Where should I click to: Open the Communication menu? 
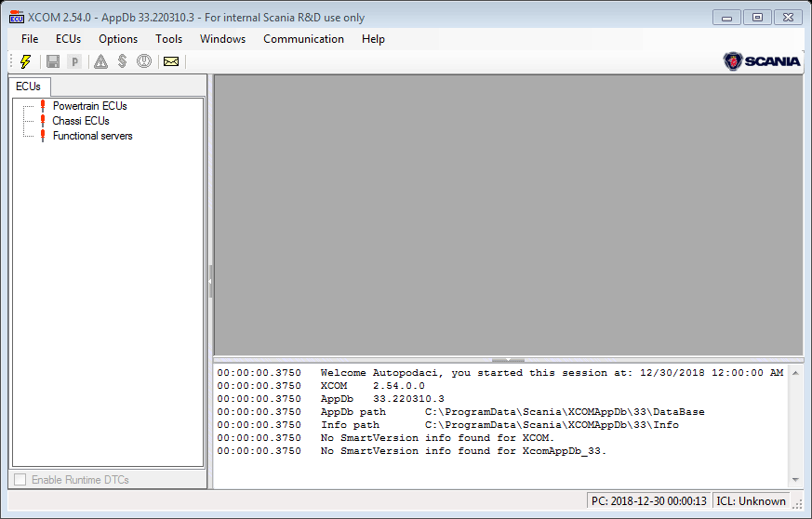point(303,39)
